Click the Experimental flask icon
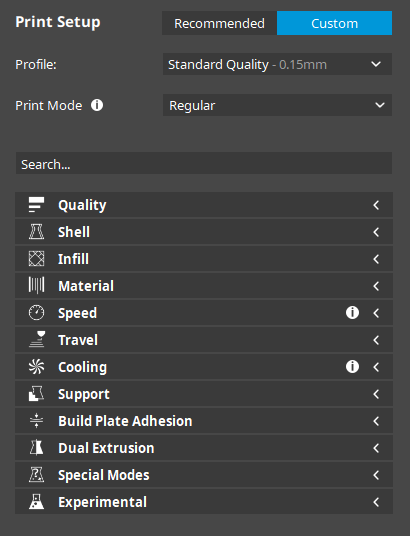The height and width of the screenshot is (536, 410). (x=36, y=502)
